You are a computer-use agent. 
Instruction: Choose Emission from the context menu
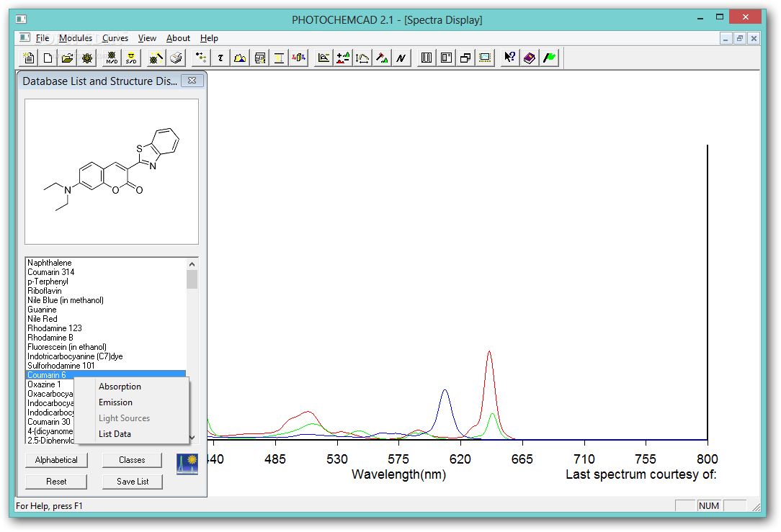coord(132,402)
